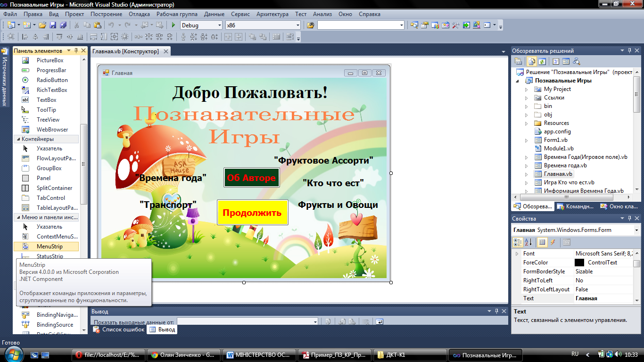The width and height of the screenshot is (644, 362).
Task: Start debugging with the green play icon
Action: click(173, 25)
